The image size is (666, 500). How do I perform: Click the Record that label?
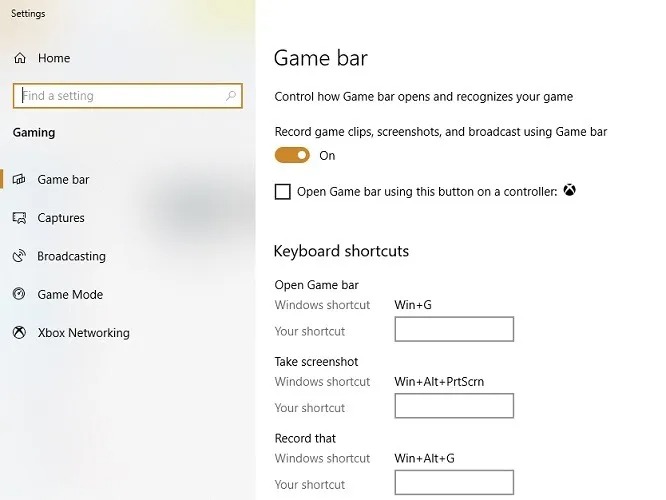pos(305,438)
